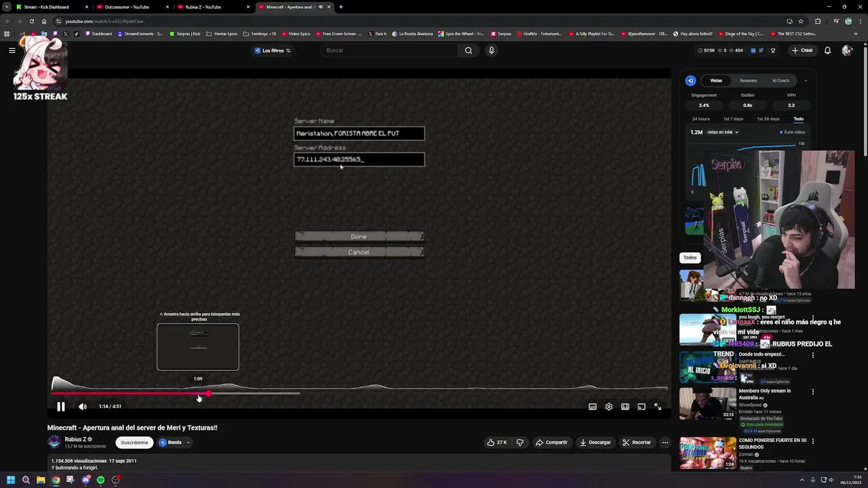This screenshot has width=868, height=488.
Task: Click the address bar URL
Action: coord(104,21)
